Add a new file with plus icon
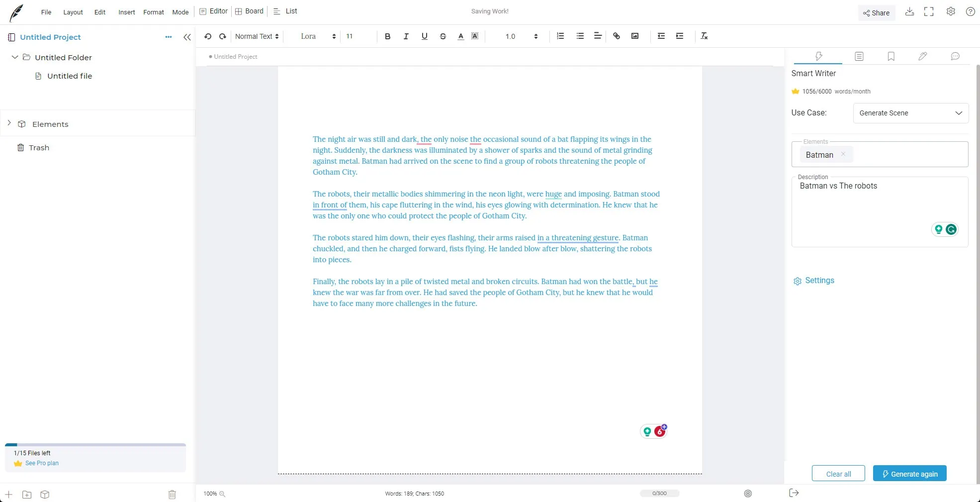 (x=8, y=495)
